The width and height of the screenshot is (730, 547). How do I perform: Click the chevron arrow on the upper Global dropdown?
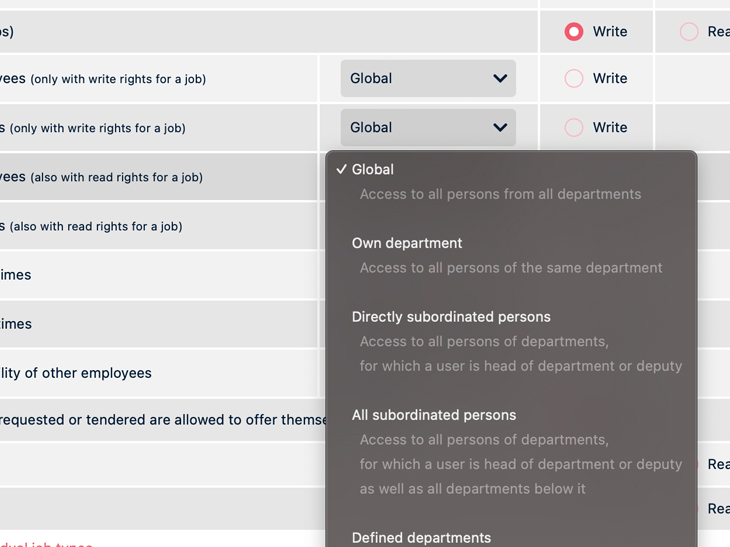coord(500,79)
